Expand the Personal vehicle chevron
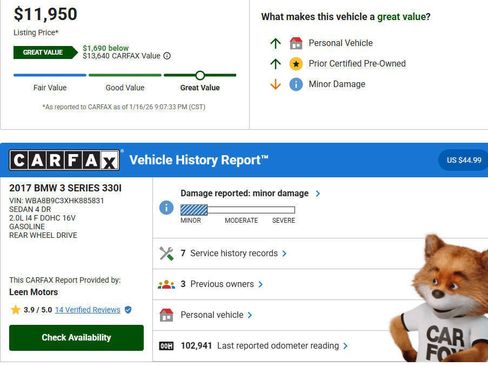The image size is (488, 366). coord(250,315)
